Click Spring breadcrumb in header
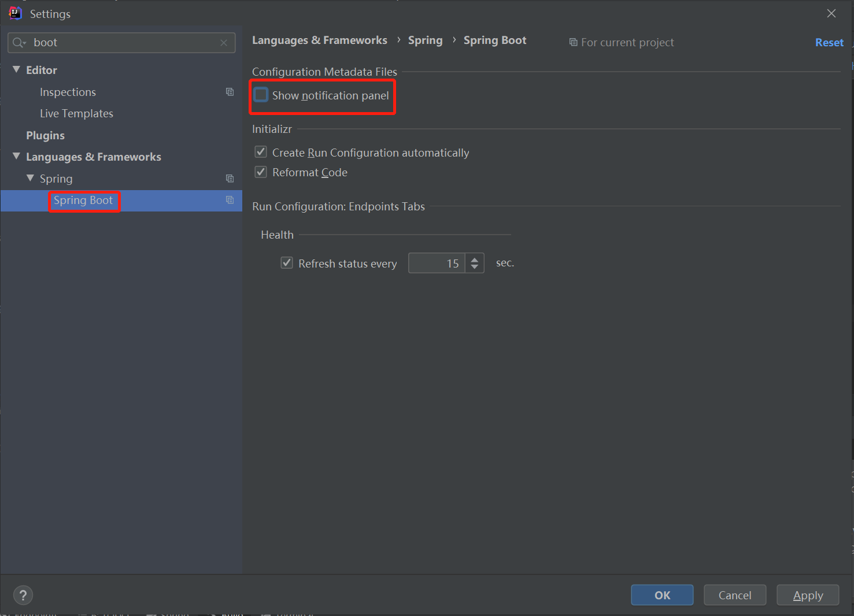This screenshot has width=854, height=616. [425, 40]
